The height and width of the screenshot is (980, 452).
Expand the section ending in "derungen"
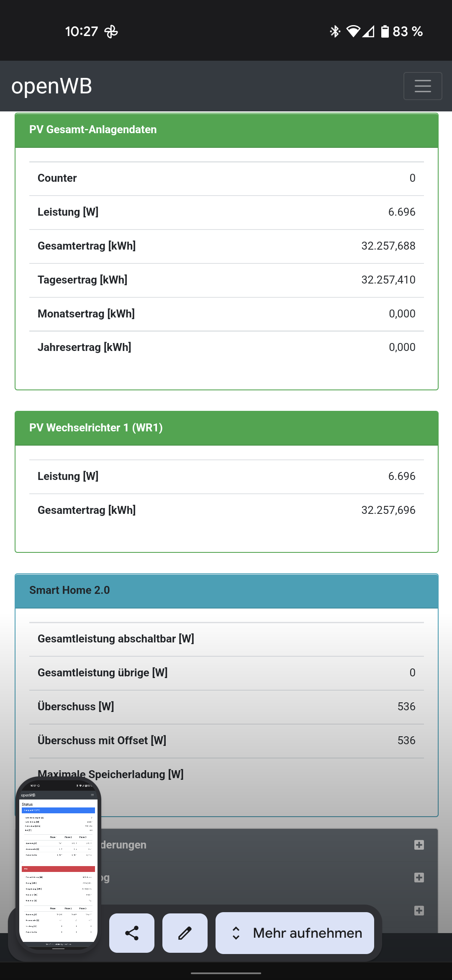(x=419, y=845)
